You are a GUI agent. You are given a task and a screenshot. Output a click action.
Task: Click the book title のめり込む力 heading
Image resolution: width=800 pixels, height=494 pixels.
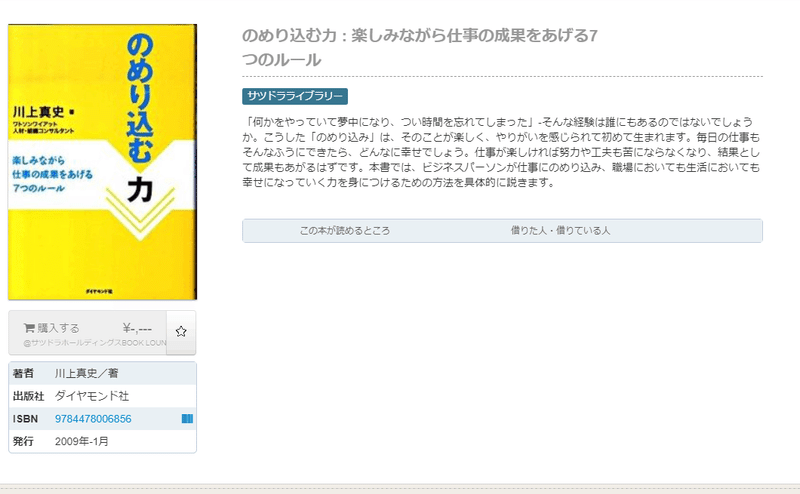[x=420, y=47]
